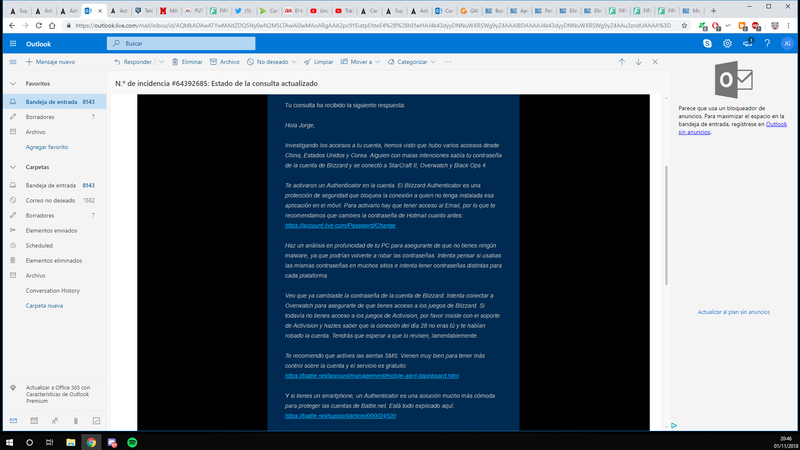Click Mensaje nuevo to compose
800x450 pixels.
[51, 62]
